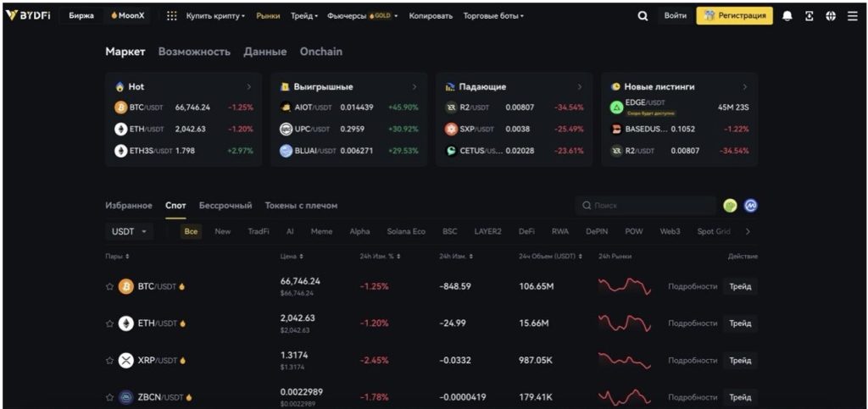Switch to the Бессрочный tab

click(x=225, y=206)
